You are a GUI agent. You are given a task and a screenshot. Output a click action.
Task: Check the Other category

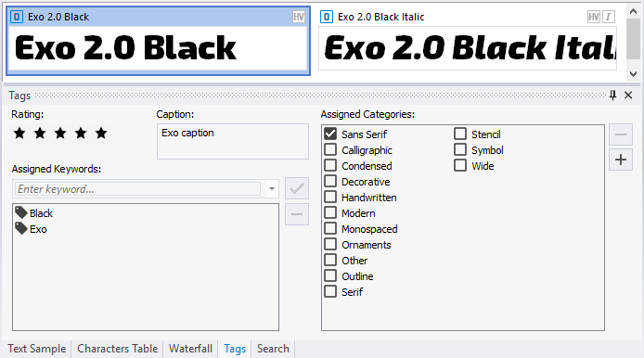click(330, 260)
